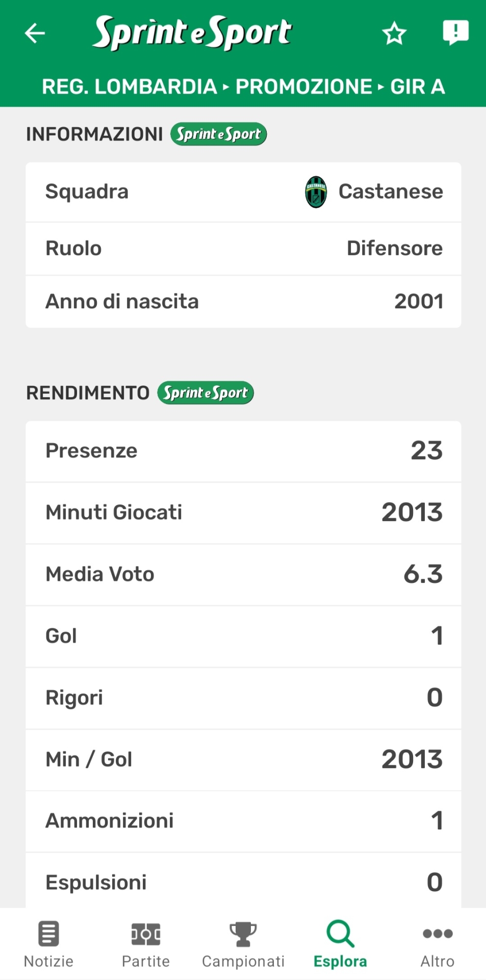
Task: Open the Altro three-dots menu
Action: pos(438,934)
